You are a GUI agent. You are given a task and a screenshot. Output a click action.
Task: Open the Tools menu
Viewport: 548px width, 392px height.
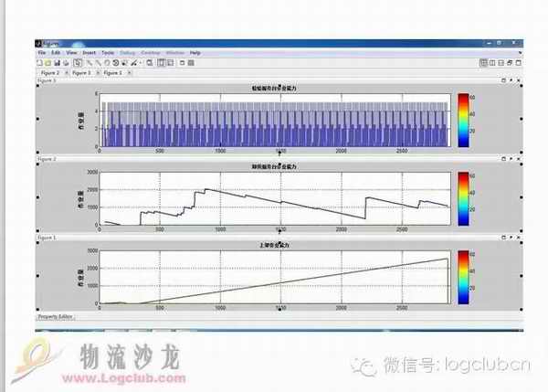[109, 52]
